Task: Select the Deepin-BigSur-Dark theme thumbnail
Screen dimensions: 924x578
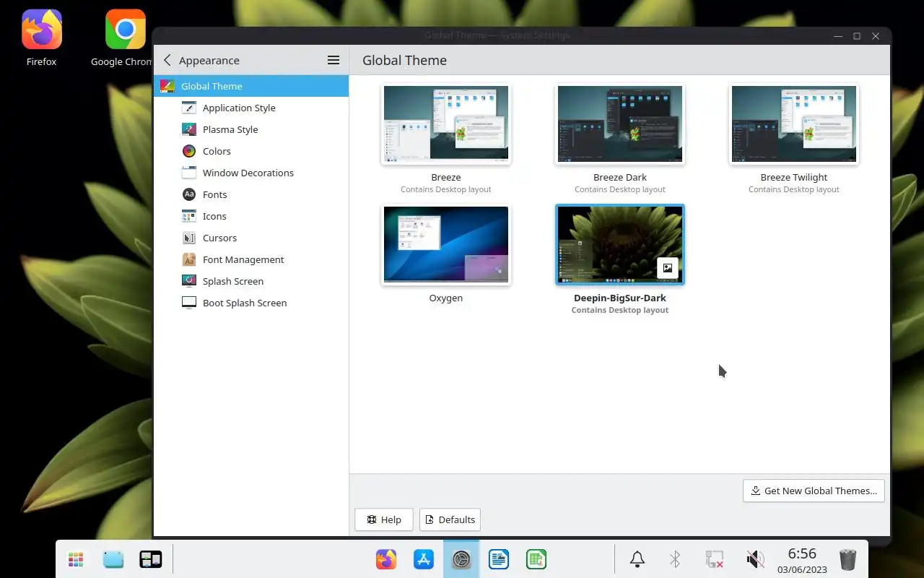Action: 620,244
